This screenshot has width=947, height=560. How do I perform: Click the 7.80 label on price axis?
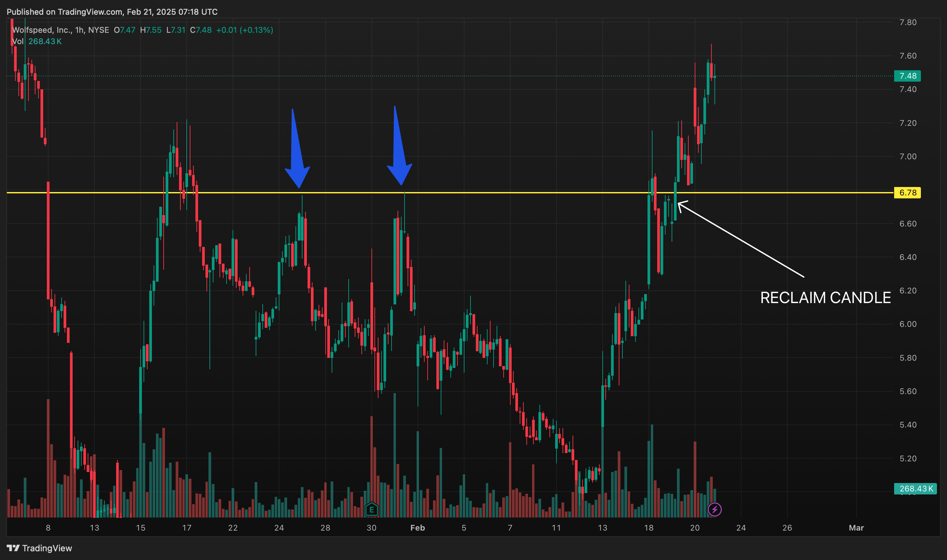click(908, 22)
